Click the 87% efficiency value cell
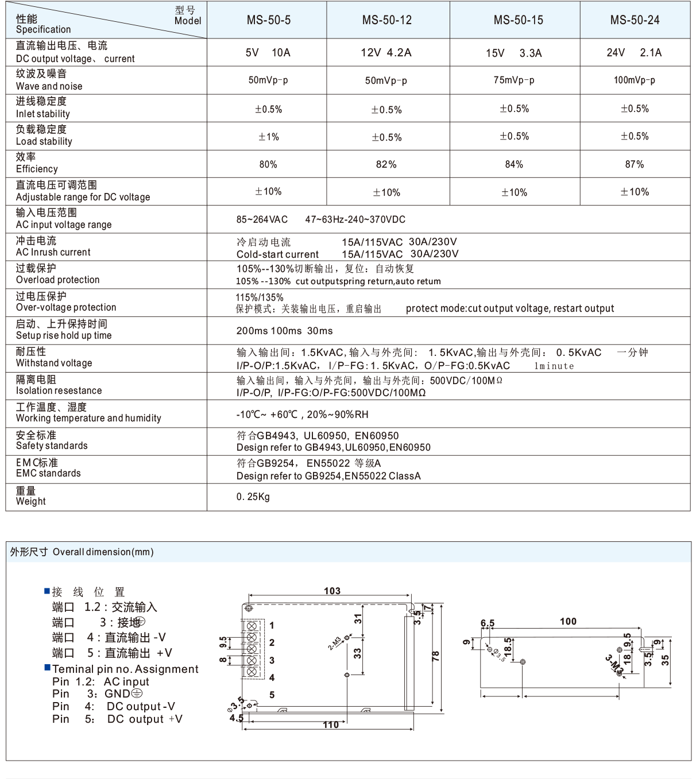This screenshot has width=700, height=779. 634,164
